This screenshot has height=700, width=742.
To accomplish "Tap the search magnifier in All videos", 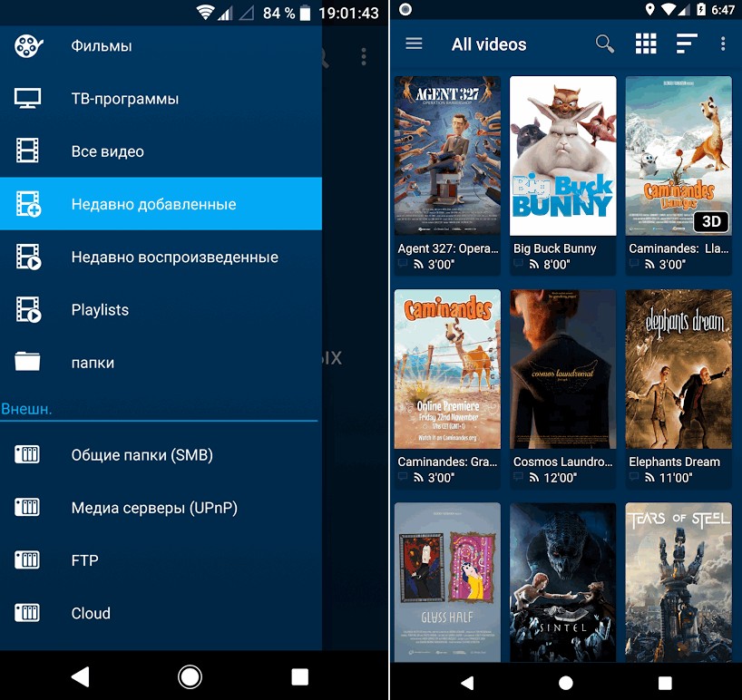I will (x=605, y=44).
